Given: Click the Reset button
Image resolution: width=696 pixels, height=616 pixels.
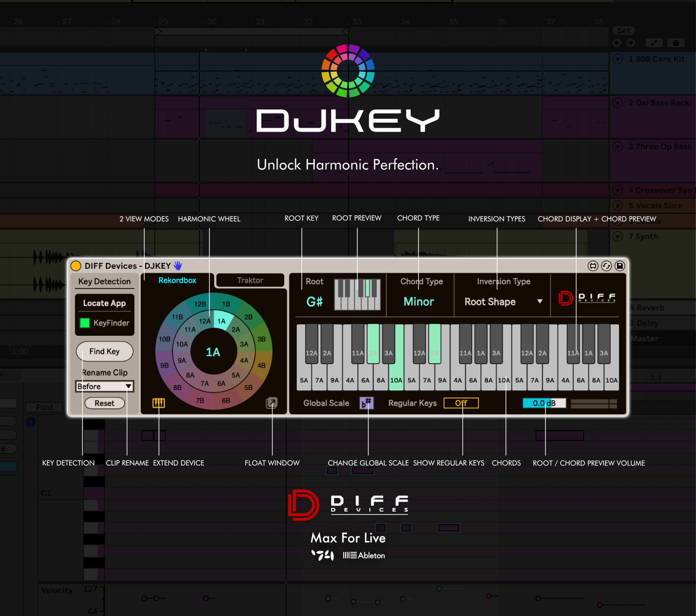Looking at the screenshot, I should 104,403.
